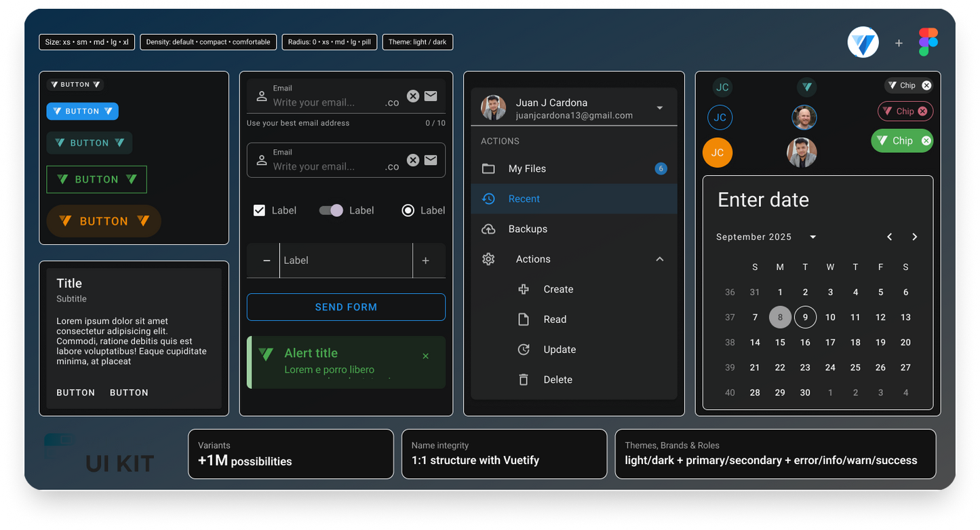Click the Backups cloud icon
The height and width of the screenshot is (530, 980).
(488, 229)
